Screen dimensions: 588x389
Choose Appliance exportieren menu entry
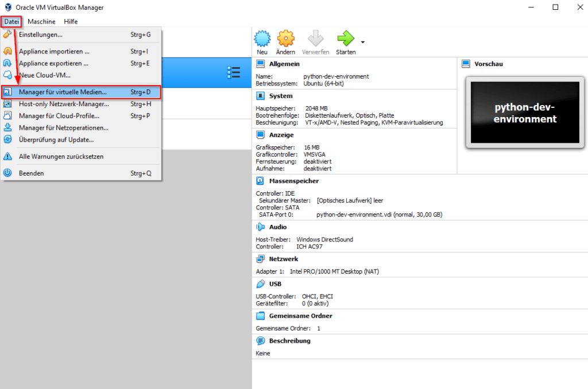(x=53, y=63)
